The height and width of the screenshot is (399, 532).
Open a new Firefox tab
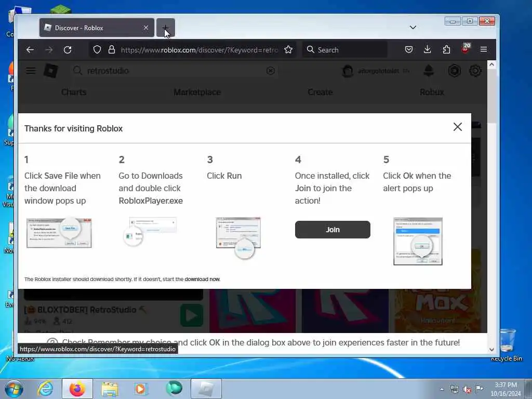165,28
